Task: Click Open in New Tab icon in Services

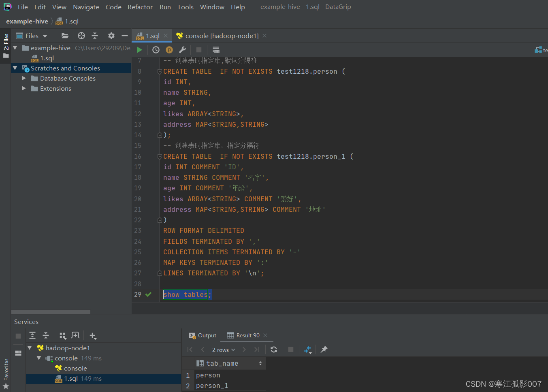Action: [75, 335]
